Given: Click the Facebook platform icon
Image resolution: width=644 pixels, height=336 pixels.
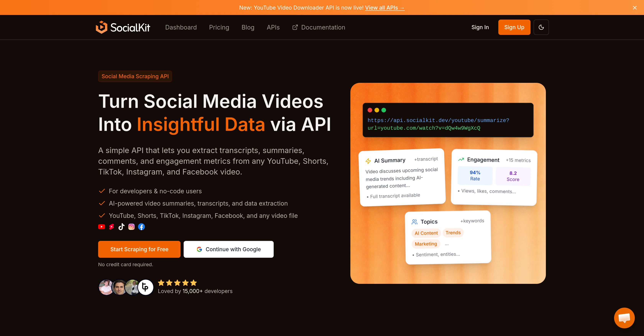Looking at the screenshot, I should [x=141, y=227].
